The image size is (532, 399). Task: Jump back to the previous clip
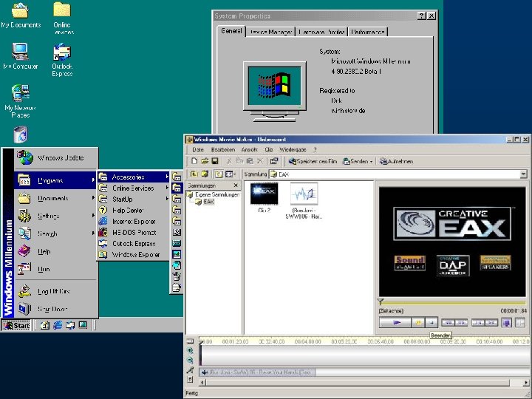pyautogui.click(x=478, y=323)
